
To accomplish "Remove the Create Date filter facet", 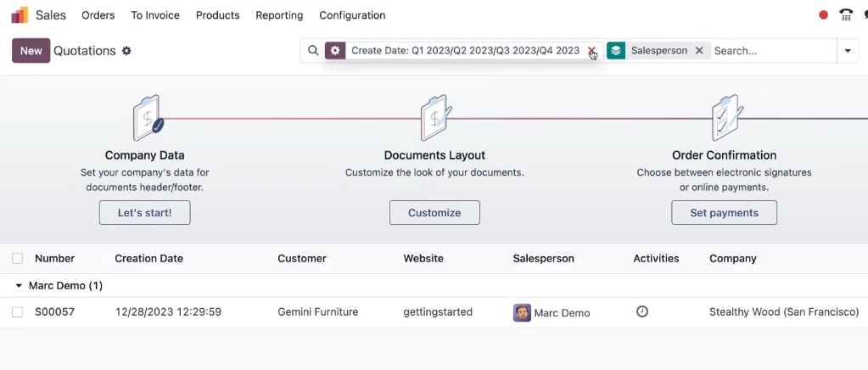I will click(591, 50).
